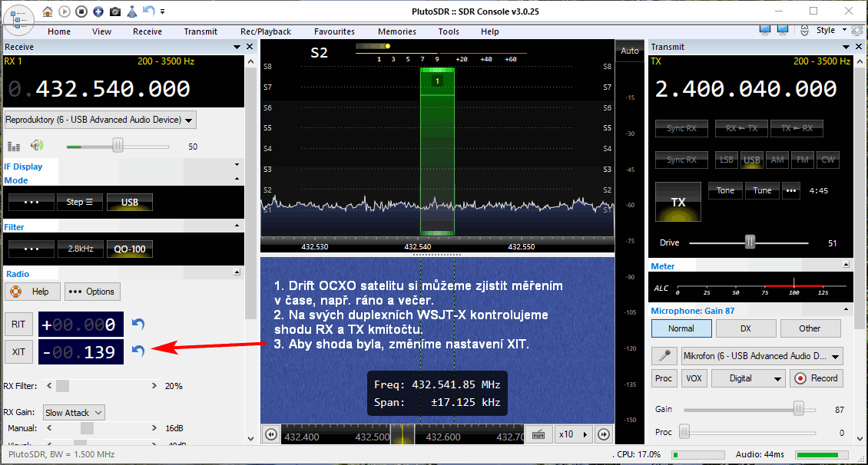
Task: Mute the receive audio speaker icon
Action: point(36,146)
